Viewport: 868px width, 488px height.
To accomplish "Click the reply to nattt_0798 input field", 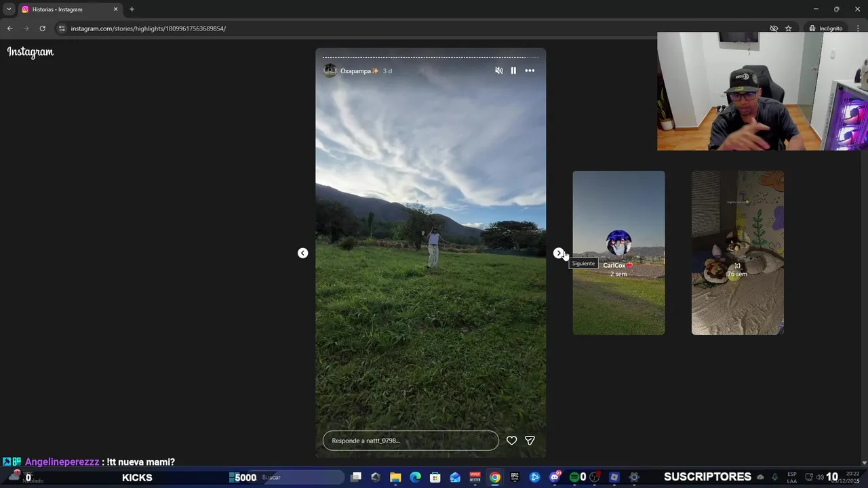I will (411, 441).
